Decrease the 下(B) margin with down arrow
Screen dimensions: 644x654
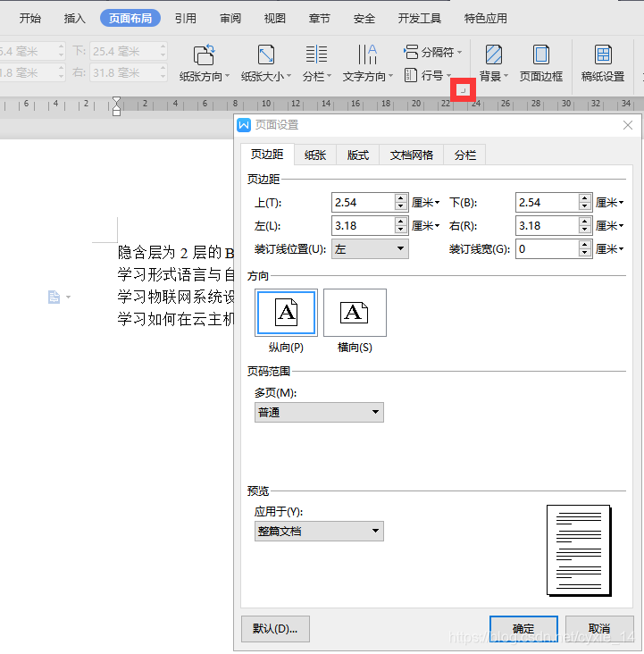[x=585, y=207]
